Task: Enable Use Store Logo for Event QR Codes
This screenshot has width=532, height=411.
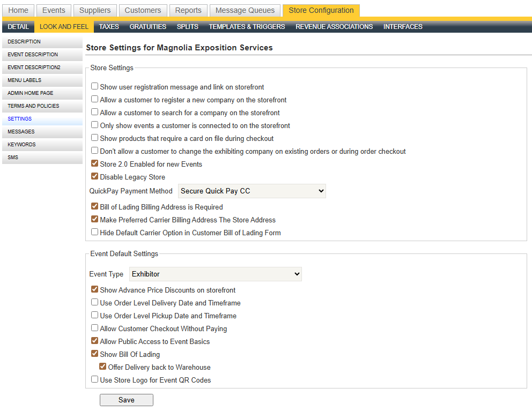Action: click(x=95, y=379)
